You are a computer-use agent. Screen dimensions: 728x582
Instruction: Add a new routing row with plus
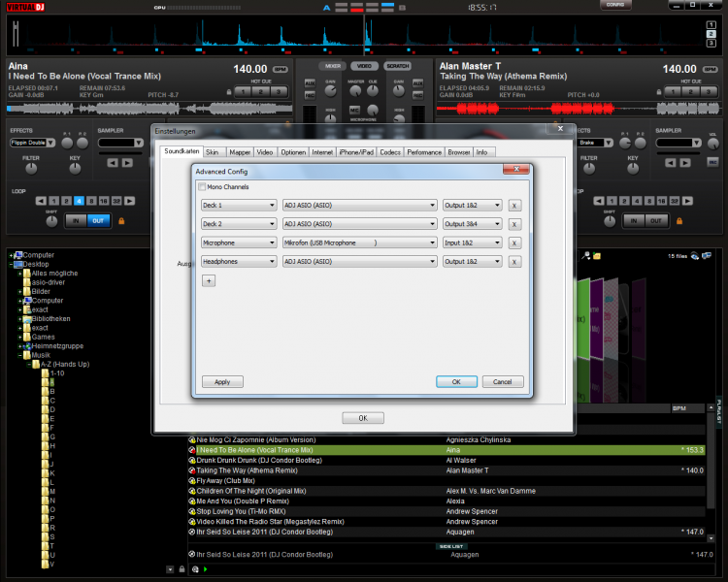(209, 280)
